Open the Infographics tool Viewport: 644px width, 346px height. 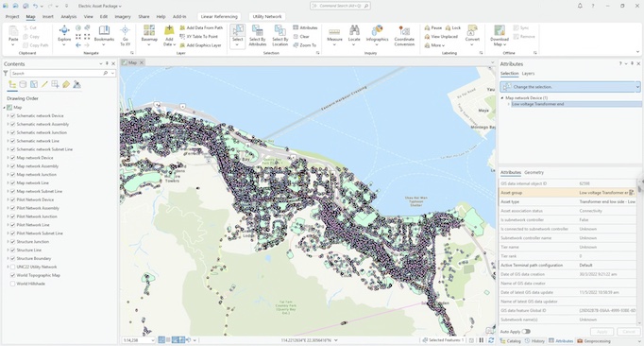click(377, 34)
